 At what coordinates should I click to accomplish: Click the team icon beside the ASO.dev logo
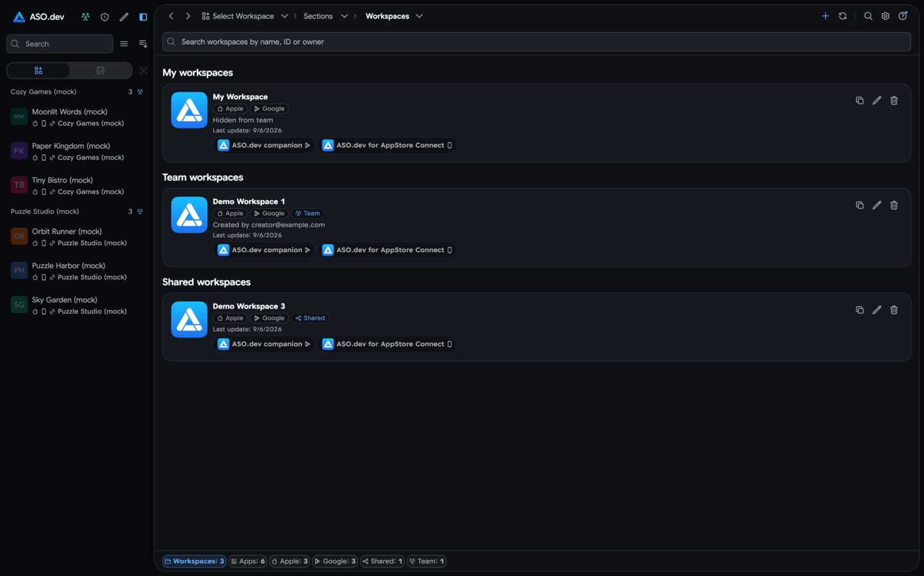(x=85, y=17)
